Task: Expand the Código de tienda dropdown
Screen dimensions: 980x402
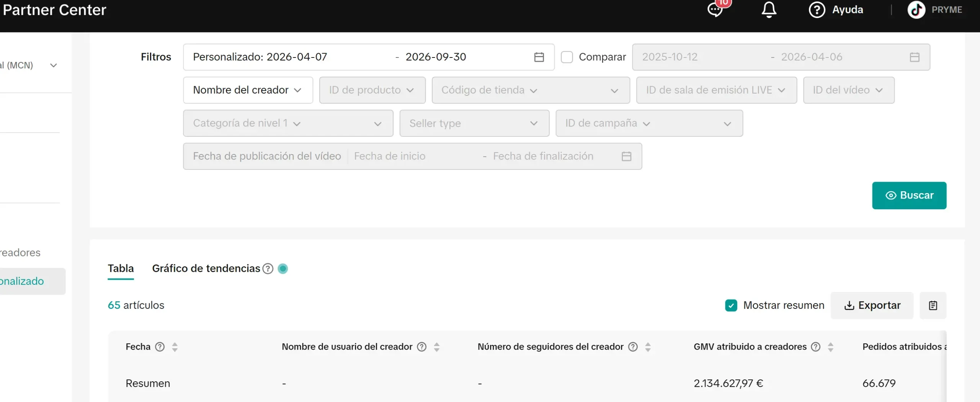Action: click(531, 90)
